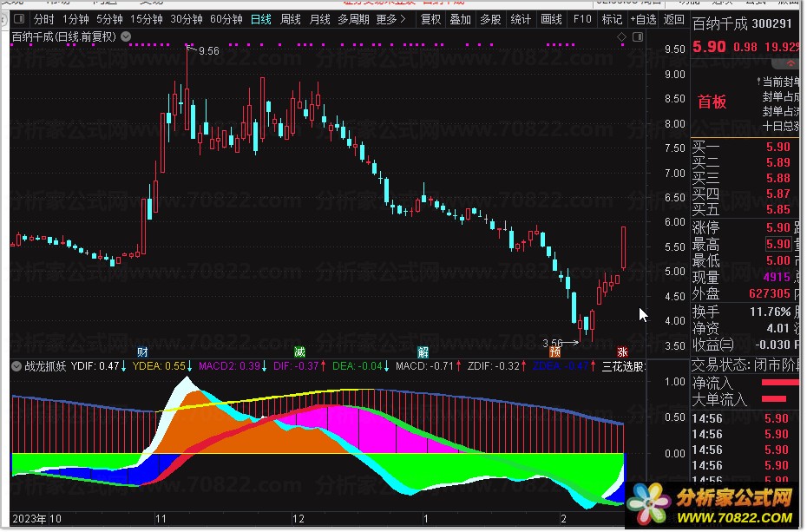Open the 多股 multi-stock view

490,20
